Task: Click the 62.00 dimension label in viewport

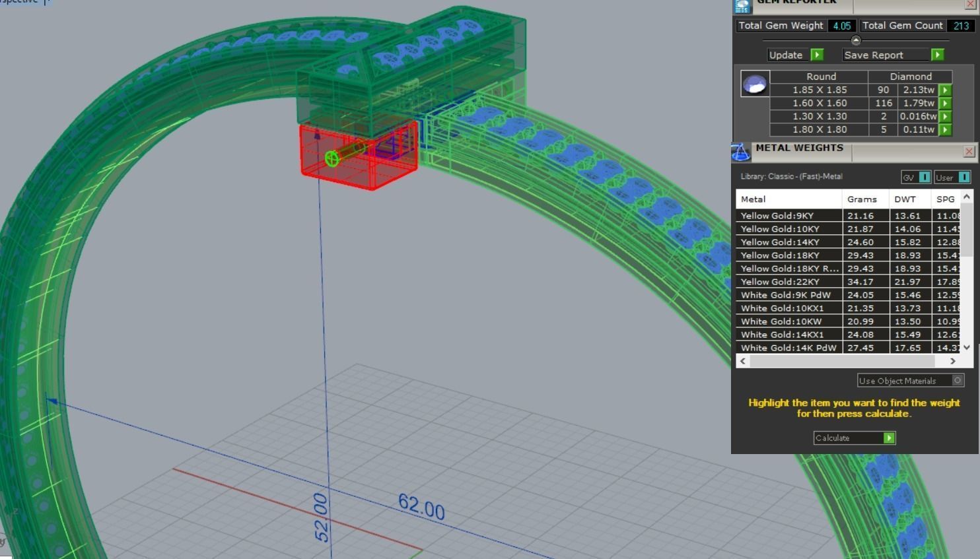Action: [421, 507]
